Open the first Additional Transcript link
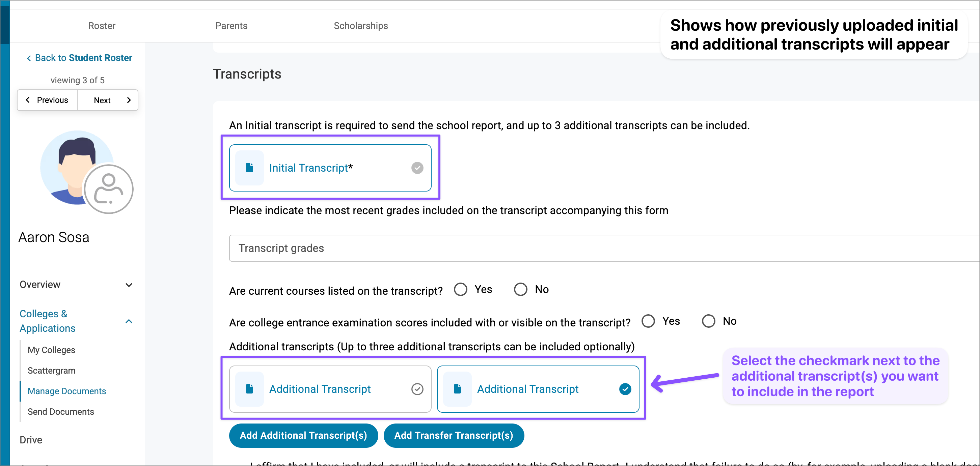 (x=320, y=389)
